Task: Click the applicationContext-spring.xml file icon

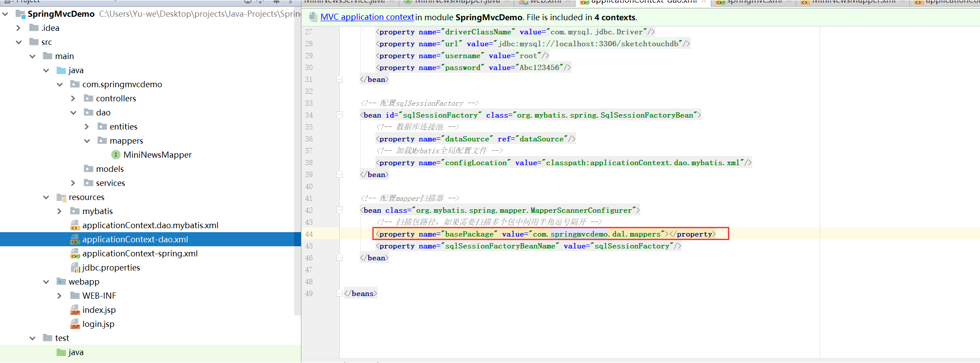Action: 75,253
